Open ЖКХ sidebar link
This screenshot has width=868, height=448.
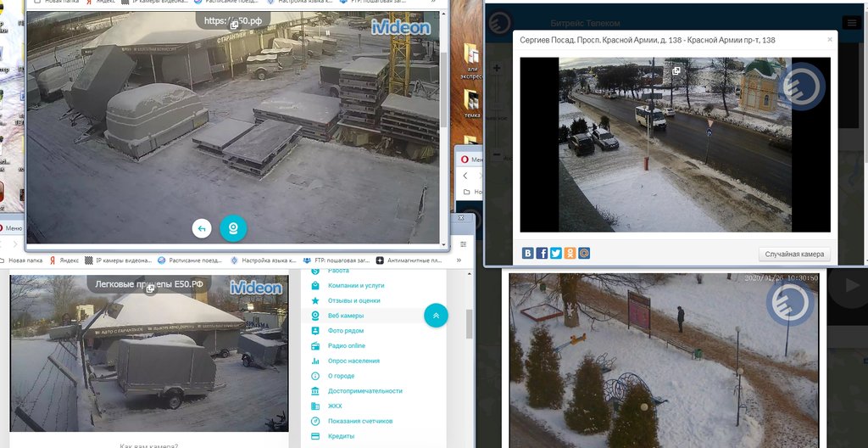tap(335, 406)
